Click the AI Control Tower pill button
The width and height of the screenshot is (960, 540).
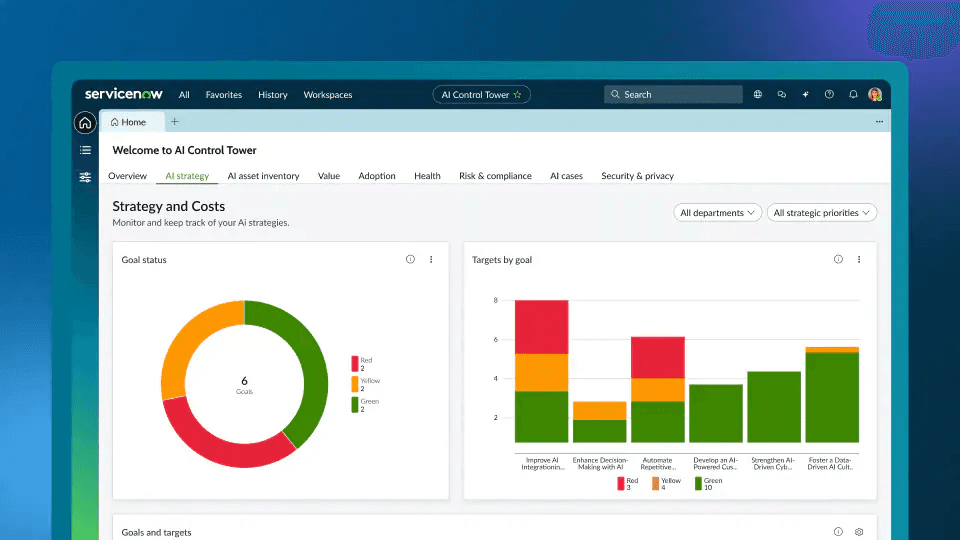point(481,94)
